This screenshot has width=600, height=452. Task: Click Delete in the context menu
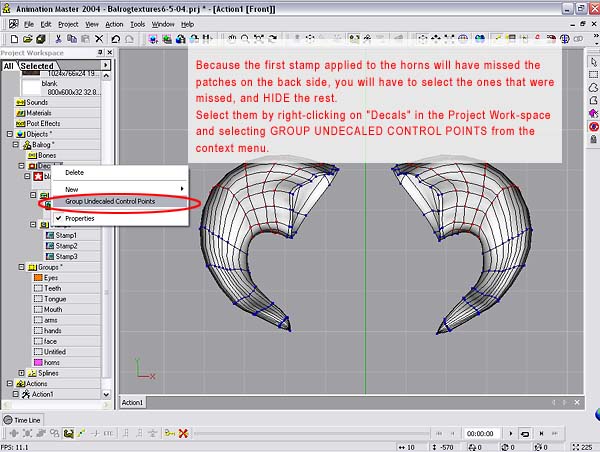tap(75, 173)
